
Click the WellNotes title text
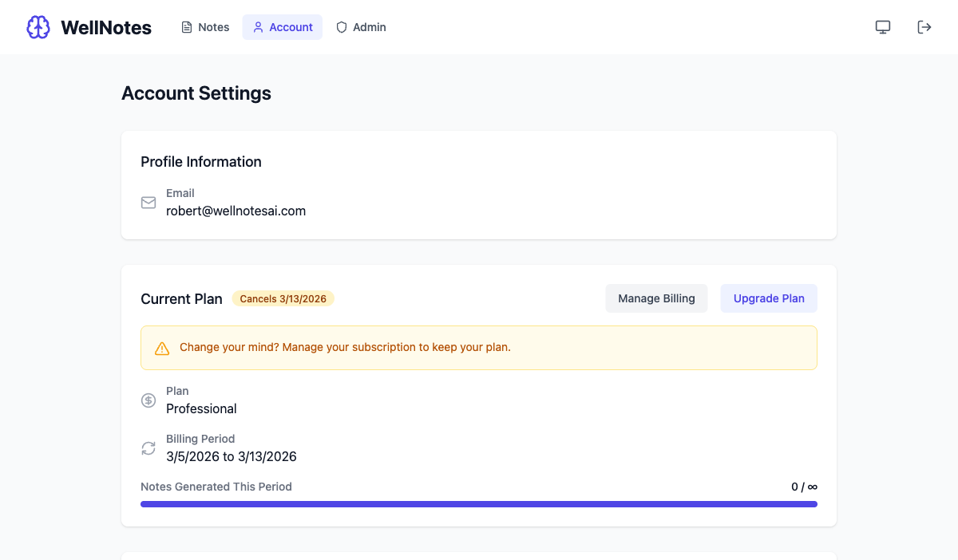tap(106, 26)
